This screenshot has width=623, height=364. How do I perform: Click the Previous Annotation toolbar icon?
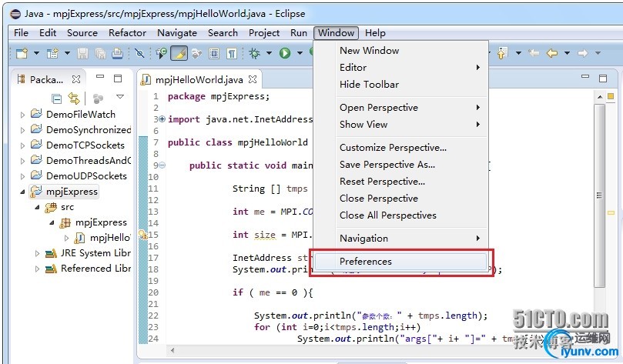503,53
